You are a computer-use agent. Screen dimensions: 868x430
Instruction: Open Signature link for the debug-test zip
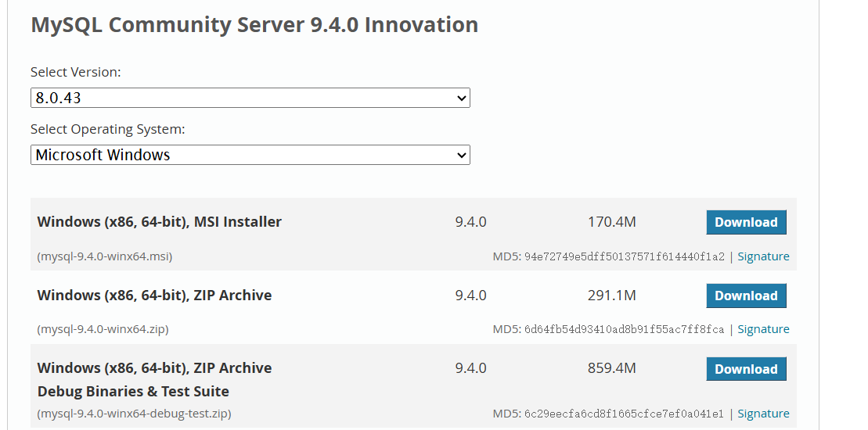763,414
